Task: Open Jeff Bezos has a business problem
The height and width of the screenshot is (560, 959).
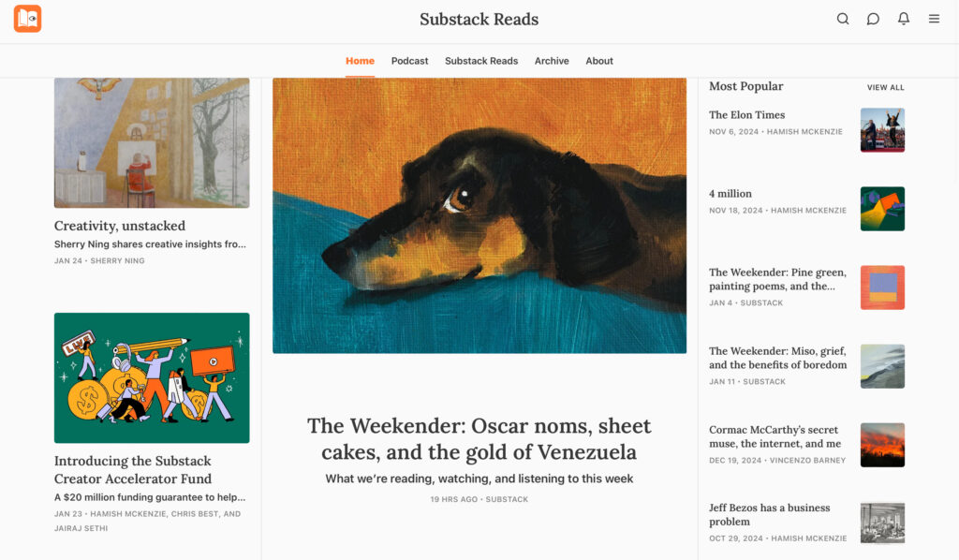Action: (x=770, y=515)
